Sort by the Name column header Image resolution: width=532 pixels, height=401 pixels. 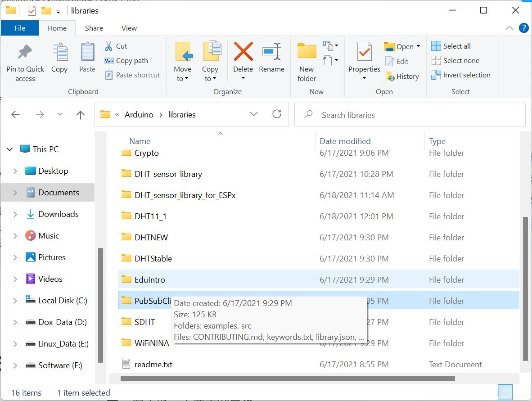click(140, 141)
